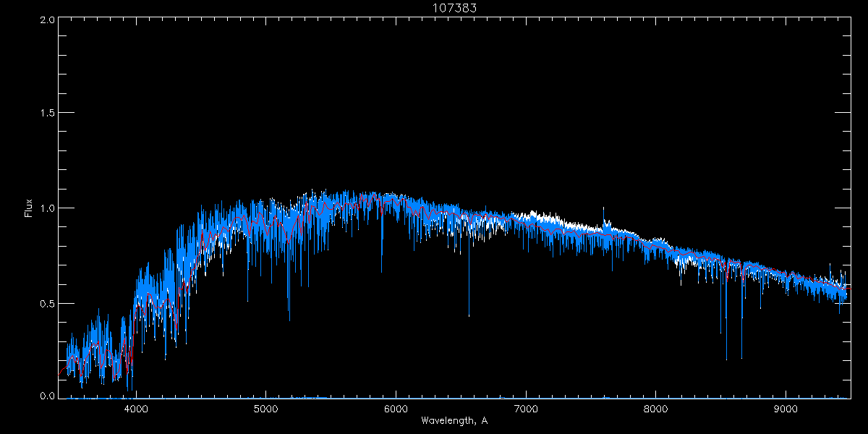Click the absorption line near 5890 Å

382,271
